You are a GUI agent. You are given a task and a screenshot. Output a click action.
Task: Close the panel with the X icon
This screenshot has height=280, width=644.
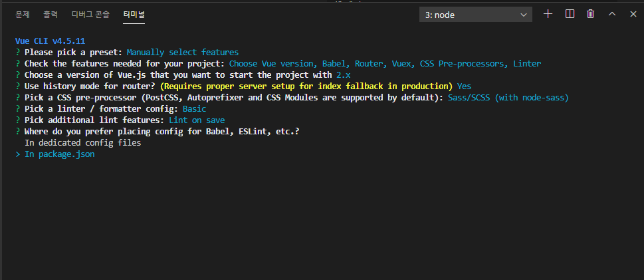(633, 14)
